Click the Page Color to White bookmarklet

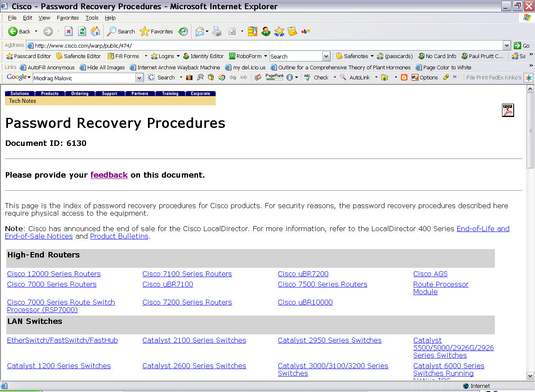coord(443,67)
